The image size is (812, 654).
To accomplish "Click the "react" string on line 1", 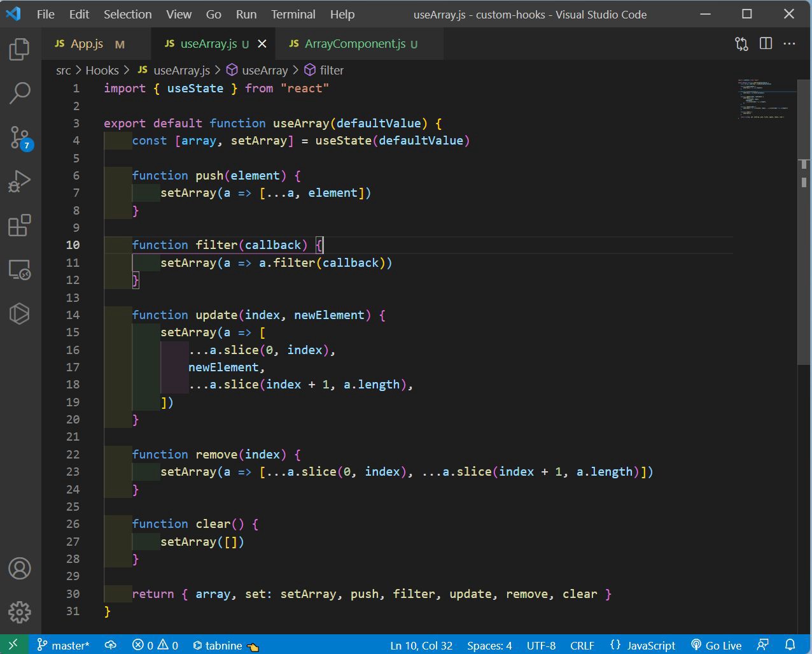I will 305,89.
